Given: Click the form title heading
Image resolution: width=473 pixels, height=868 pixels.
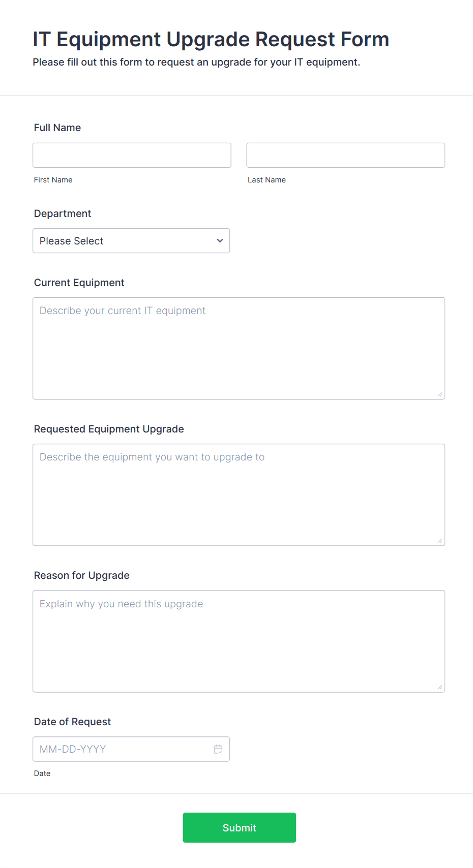Looking at the screenshot, I should [211, 39].
